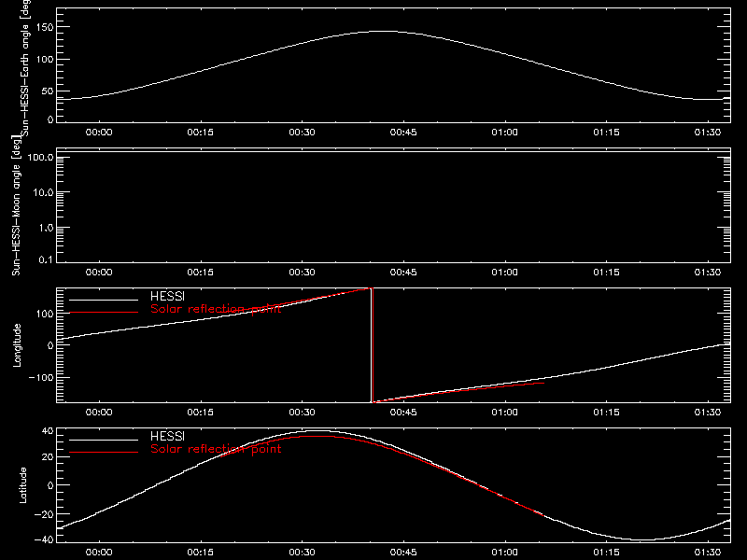Click white HESSI legend line in Longitude plot
This screenshot has width=747, height=560.
(x=104, y=300)
